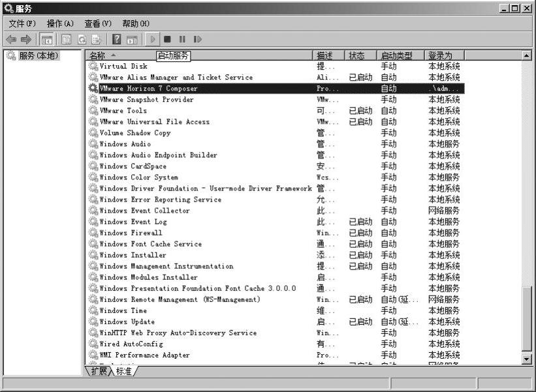Select WinHTTP Web Proxy Auto-Discovery Service
Screen dimensions: 536x392
coord(276,333)
